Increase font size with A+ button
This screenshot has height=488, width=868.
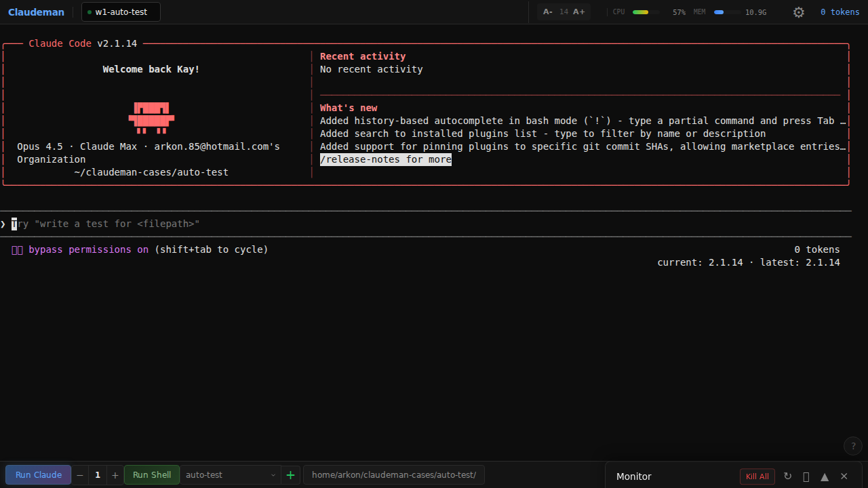pyautogui.click(x=578, y=12)
